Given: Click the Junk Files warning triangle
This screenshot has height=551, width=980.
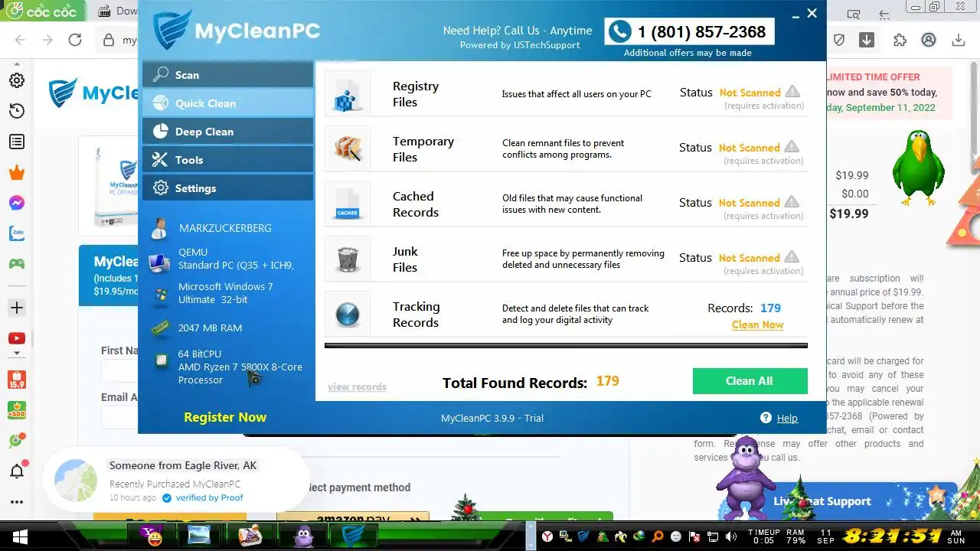Looking at the screenshot, I should [792, 257].
